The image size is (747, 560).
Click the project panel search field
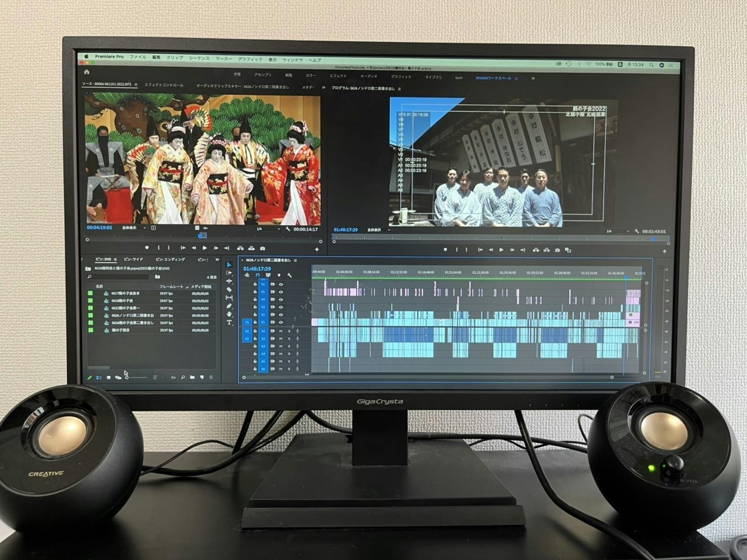pyautogui.click(x=119, y=277)
